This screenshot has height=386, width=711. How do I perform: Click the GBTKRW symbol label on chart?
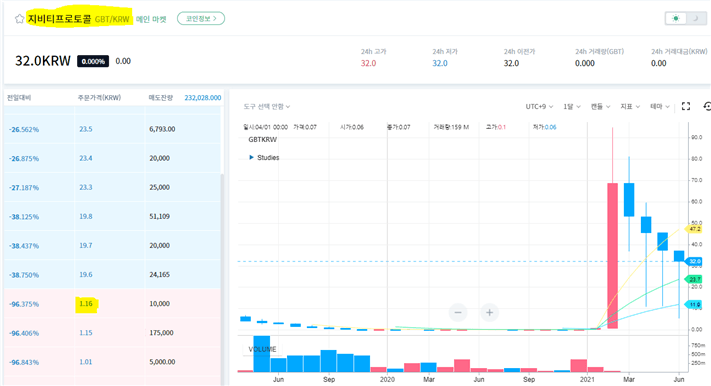[x=263, y=140]
